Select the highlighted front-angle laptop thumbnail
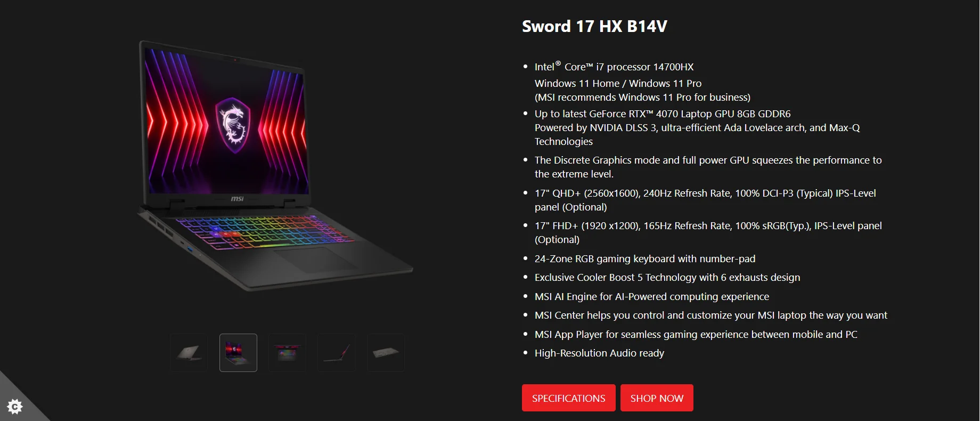The image size is (980, 421). coord(238,353)
